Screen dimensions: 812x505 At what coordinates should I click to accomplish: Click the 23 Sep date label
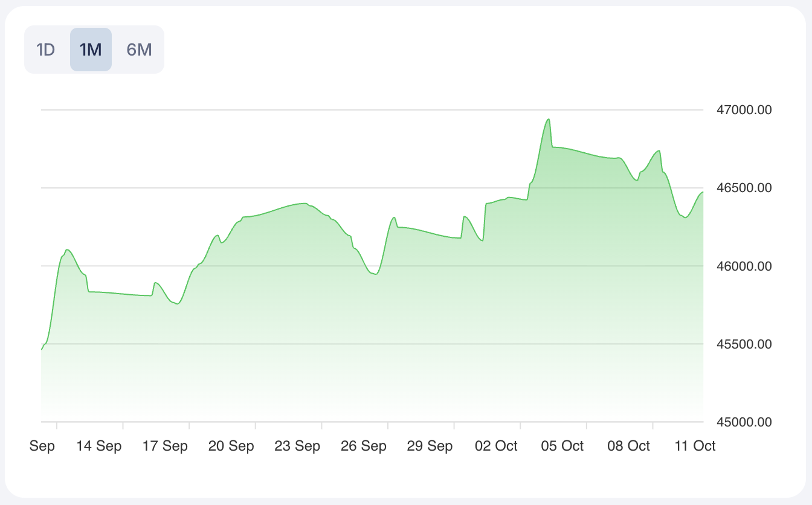297,446
